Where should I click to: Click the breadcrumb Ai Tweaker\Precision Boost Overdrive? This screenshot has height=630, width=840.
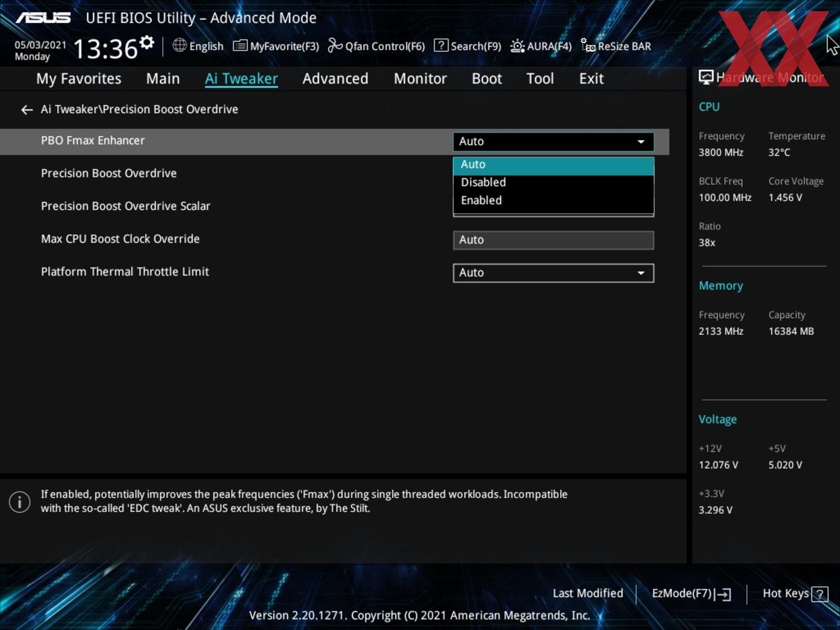click(140, 109)
